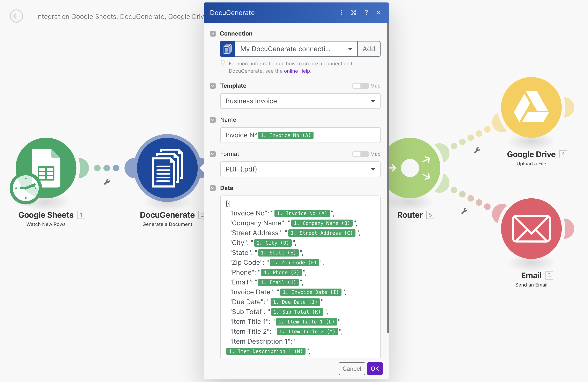588x382 pixels.
Task: Select the DocuGenerate module circle
Action: [167, 168]
